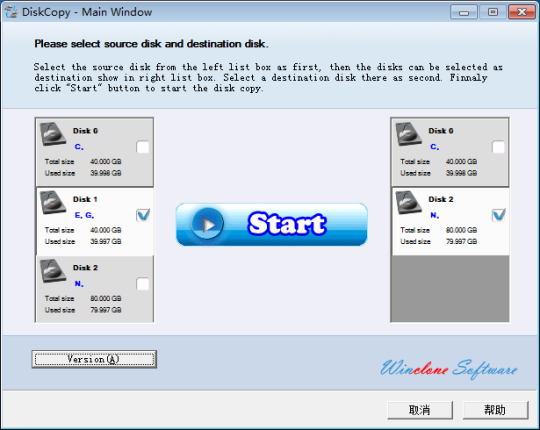Screen dimensions: 540x430
Task: Click the Disk 0 drive icon in source list
Action: [x=53, y=134]
